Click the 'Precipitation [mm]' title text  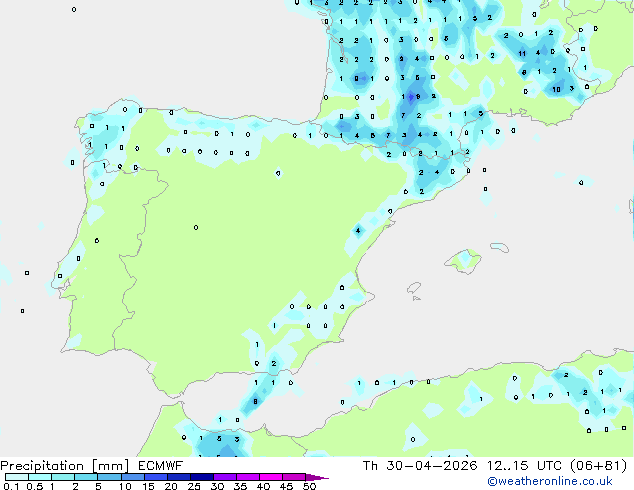coord(65,466)
